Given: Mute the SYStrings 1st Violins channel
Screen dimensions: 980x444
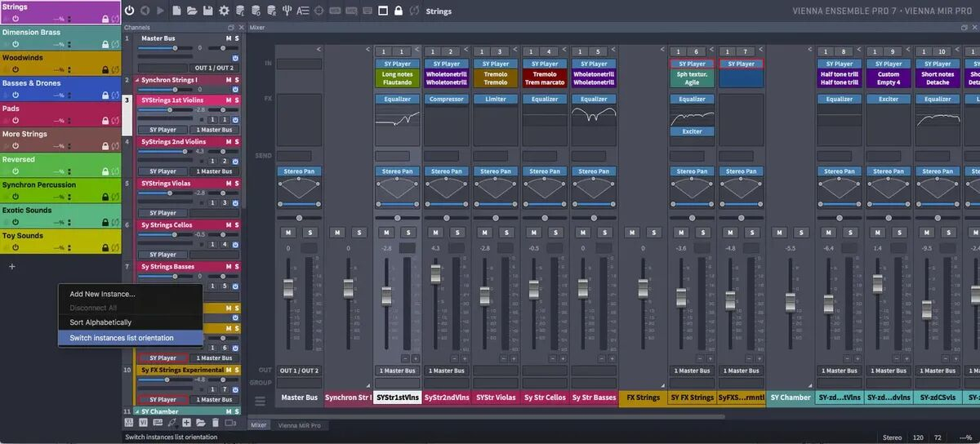Looking at the screenshot, I should (x=229, y=100).
